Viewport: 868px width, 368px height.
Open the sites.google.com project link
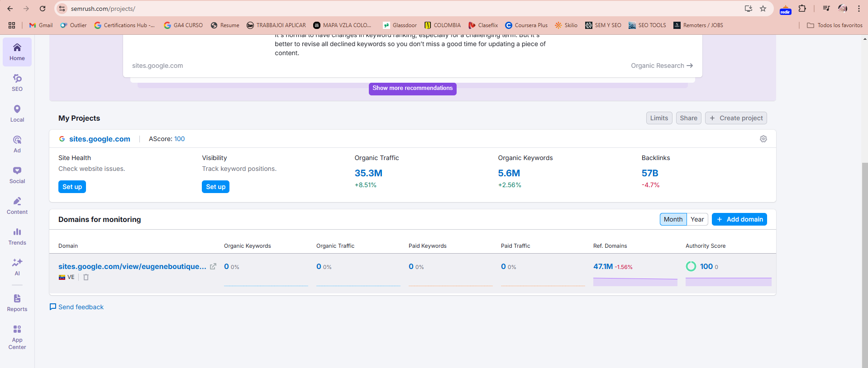[x=100, y=139]
